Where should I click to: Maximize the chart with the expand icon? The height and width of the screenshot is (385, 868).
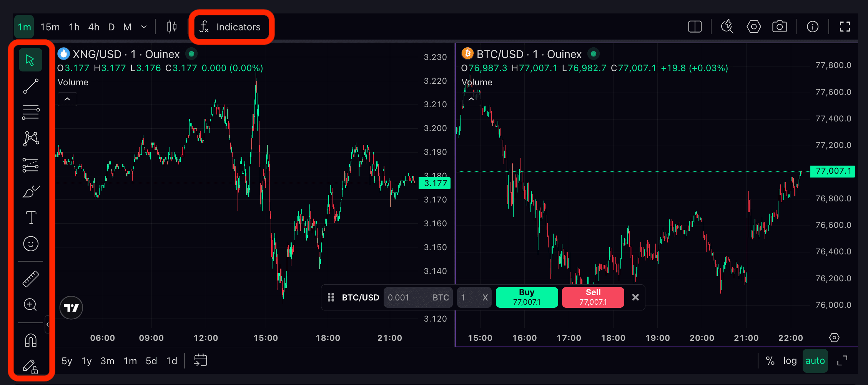click(842, 361)
